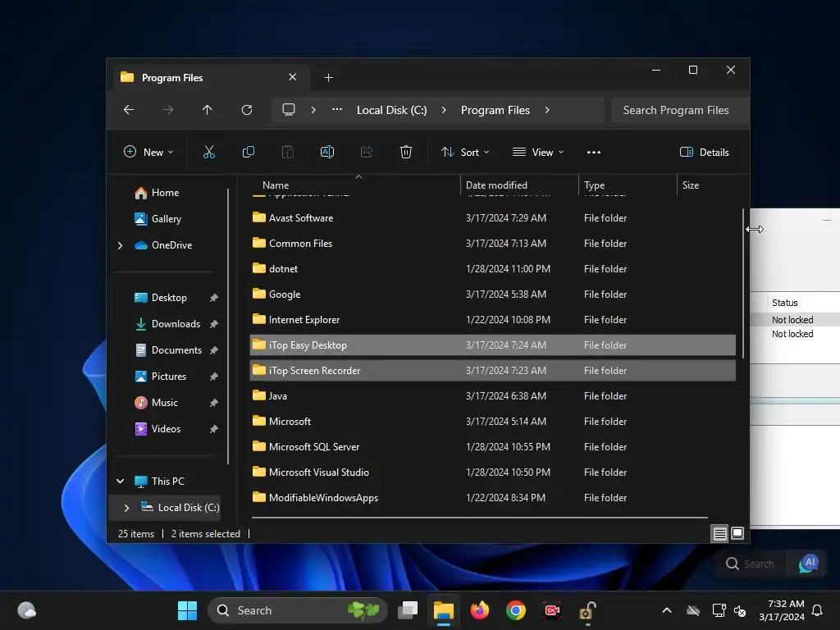Open the View dropdown menu

tap(538, 152)
